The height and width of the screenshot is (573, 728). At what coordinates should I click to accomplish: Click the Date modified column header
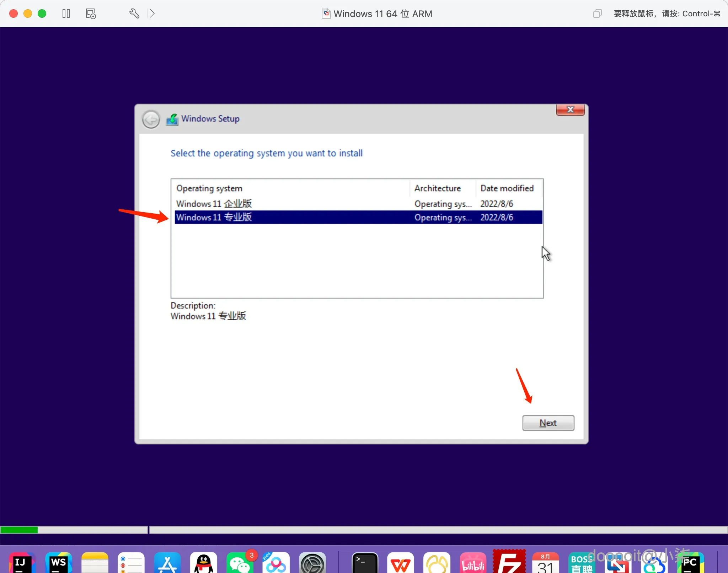[507, 188]
